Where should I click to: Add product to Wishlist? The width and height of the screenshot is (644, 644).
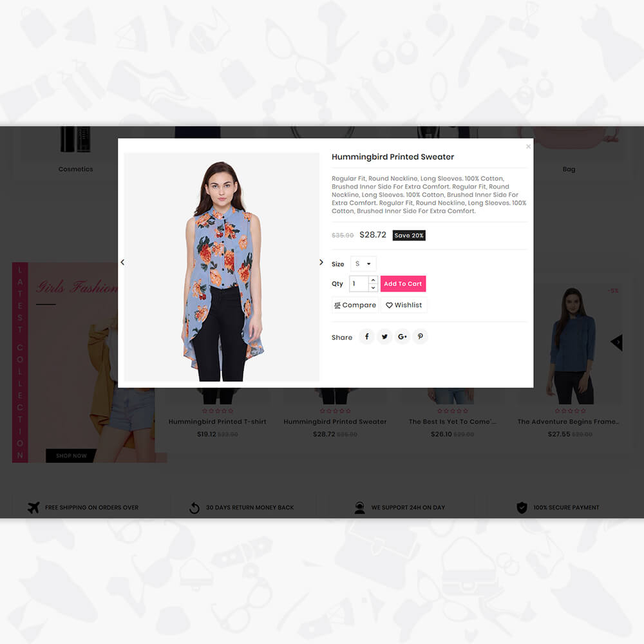click(404, 305)
